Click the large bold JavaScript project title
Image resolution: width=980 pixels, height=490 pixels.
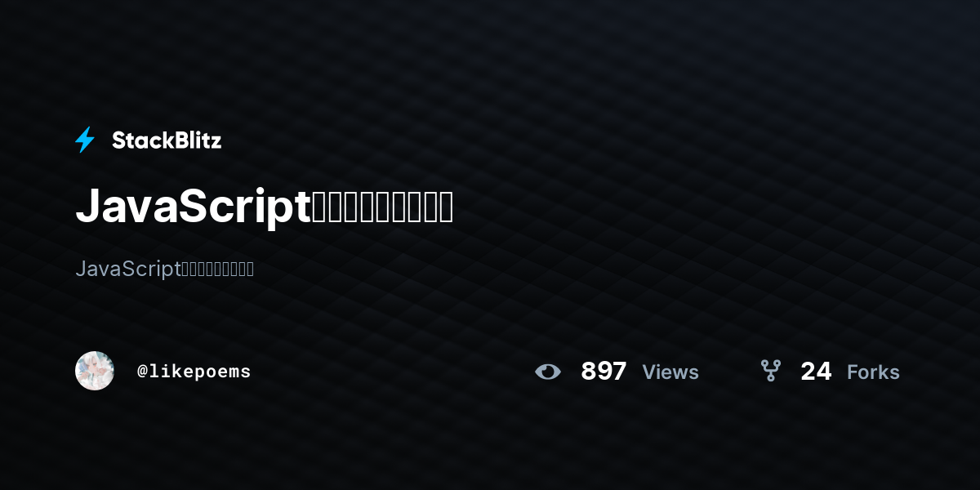click(x=265, y=207)
